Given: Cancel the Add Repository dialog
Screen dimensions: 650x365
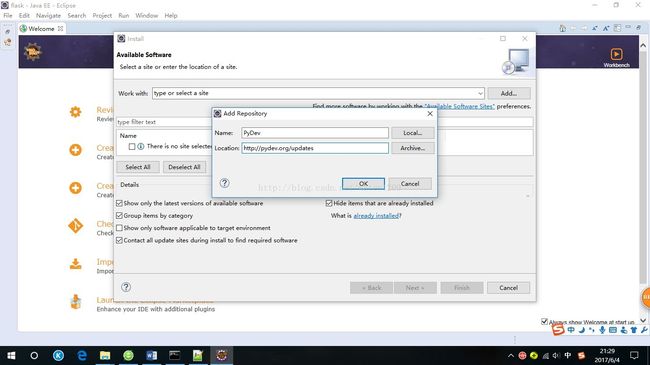Looking at the screenshot, I should (x=410, y=184).
